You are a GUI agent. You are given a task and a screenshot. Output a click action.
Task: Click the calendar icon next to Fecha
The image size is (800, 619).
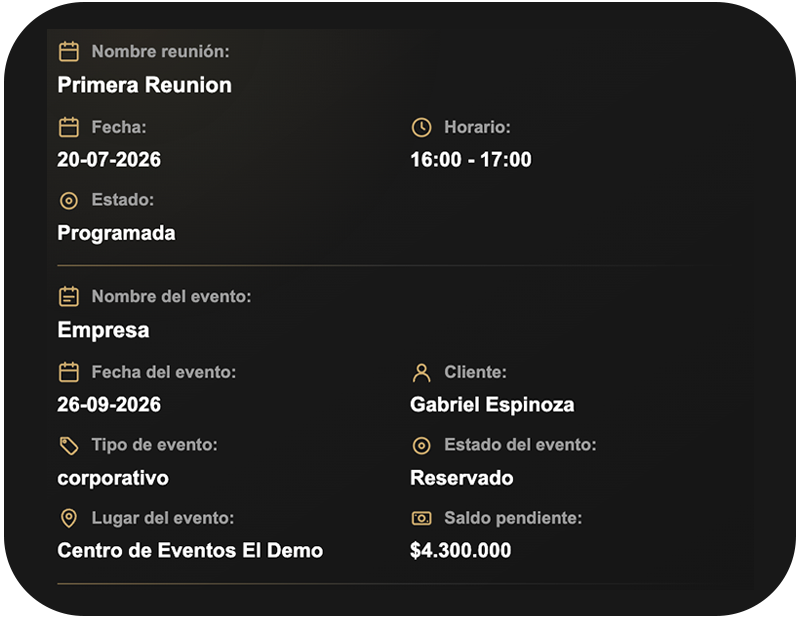click(x=69, y=127)
